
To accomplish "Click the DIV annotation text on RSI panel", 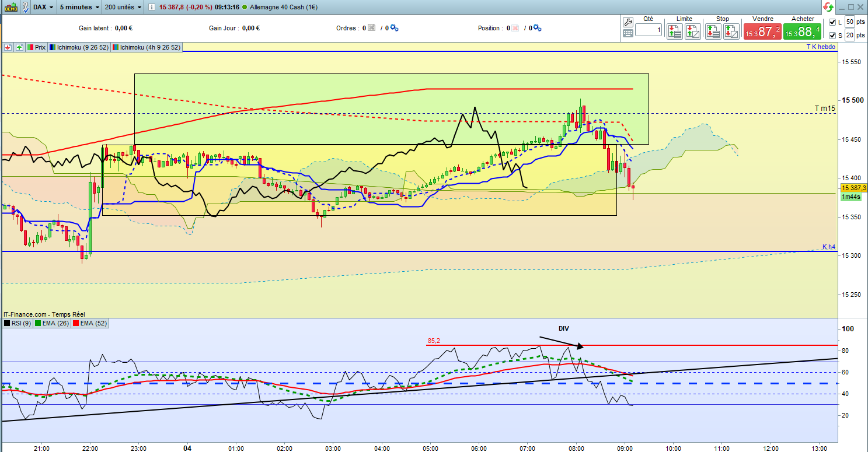I will pos(564,329).
